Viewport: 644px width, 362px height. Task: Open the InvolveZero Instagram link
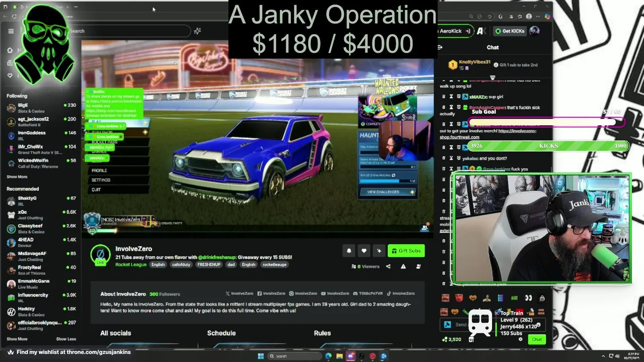pos(303,294)
